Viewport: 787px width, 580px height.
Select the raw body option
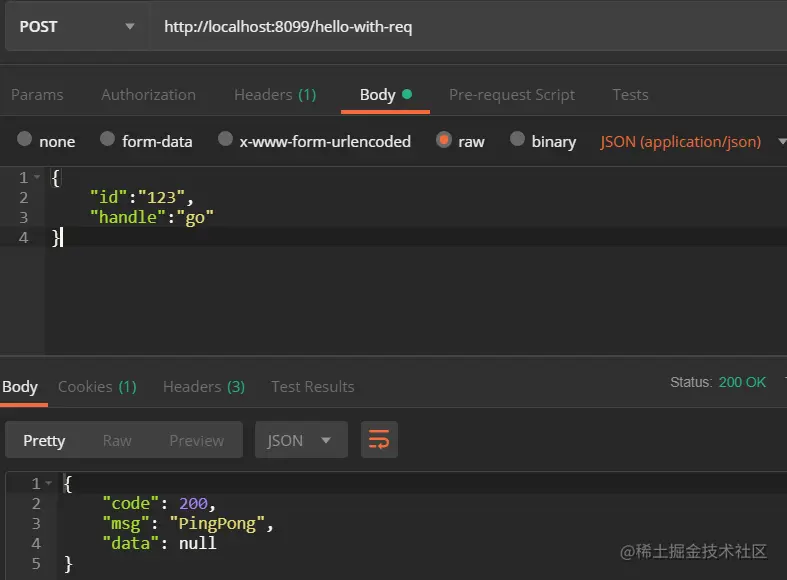[x=444, y=139]
